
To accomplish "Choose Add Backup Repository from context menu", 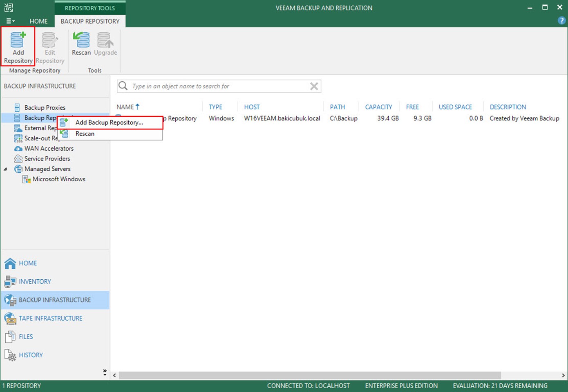I will pos(109,122).
